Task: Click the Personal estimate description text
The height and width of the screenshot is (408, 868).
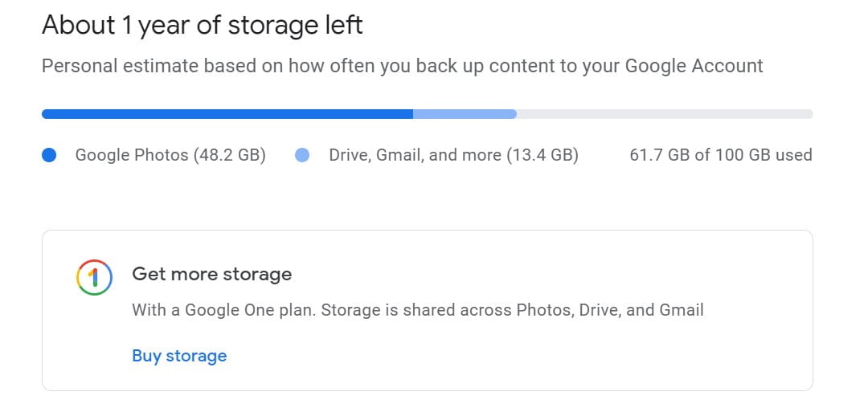Action: (x=402, y=66)
